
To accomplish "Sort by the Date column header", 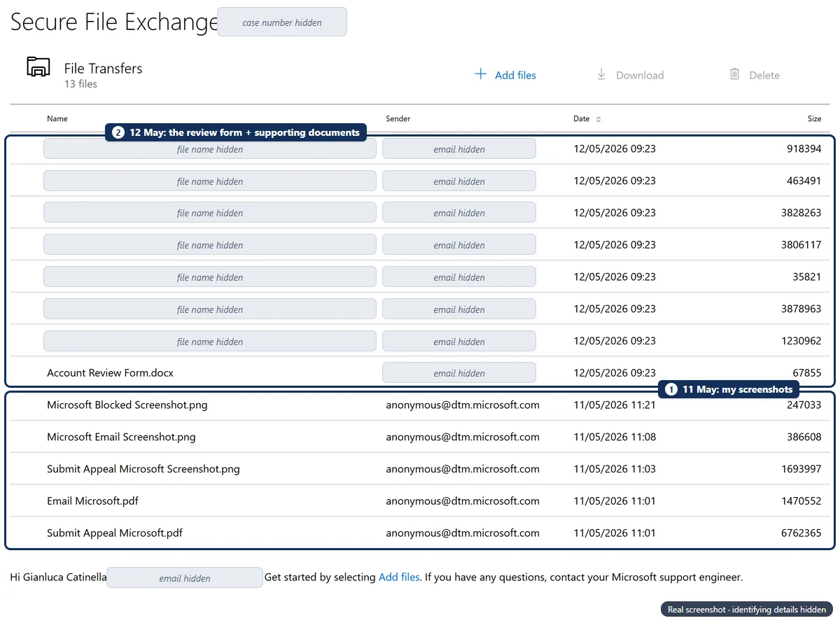I will (x=581, y=118).
